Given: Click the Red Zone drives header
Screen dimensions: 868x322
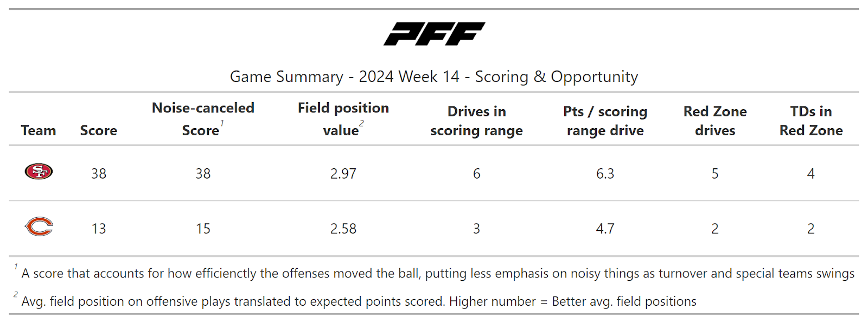Looking at the screenshot, I should [715, 121].
